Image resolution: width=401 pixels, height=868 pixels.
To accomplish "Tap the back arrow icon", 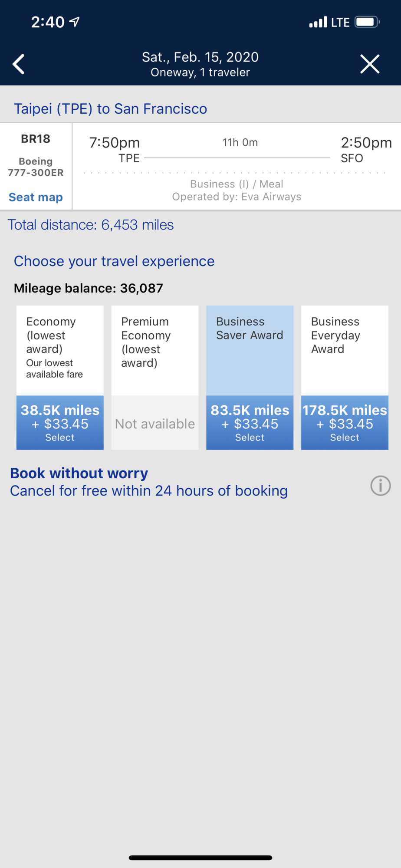I will [19, 64].
